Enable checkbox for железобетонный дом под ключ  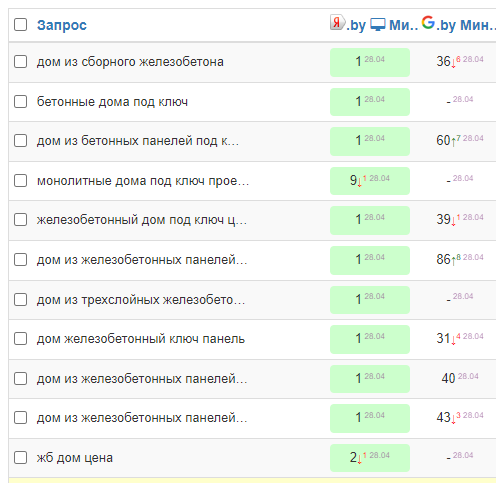pyautogui.click(x=21, y=220)
